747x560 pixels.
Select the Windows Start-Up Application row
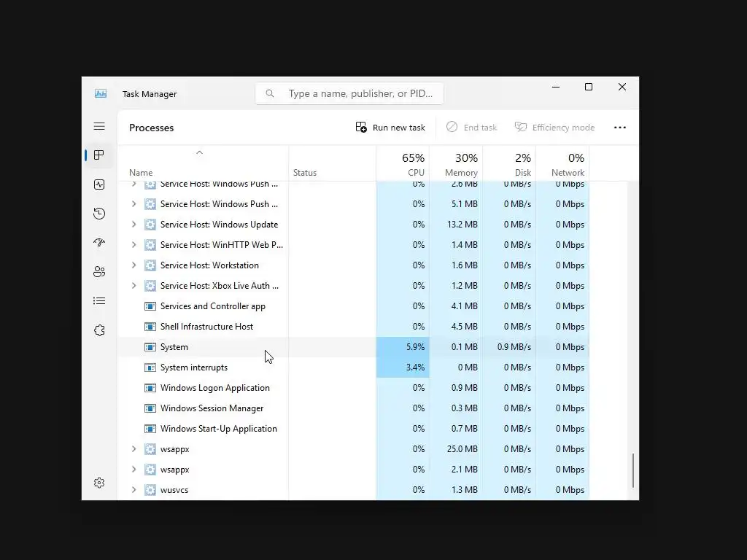tap(353, 429)
